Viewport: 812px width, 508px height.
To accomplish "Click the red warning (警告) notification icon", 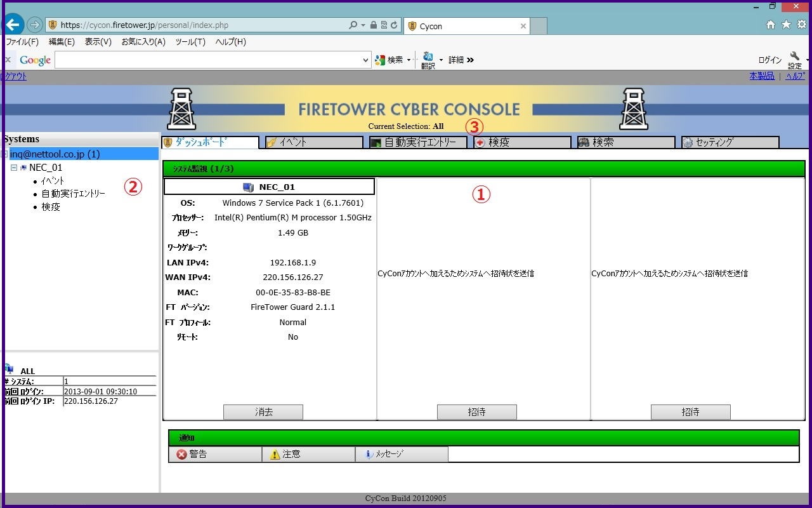I will click(x=182, y=454).
